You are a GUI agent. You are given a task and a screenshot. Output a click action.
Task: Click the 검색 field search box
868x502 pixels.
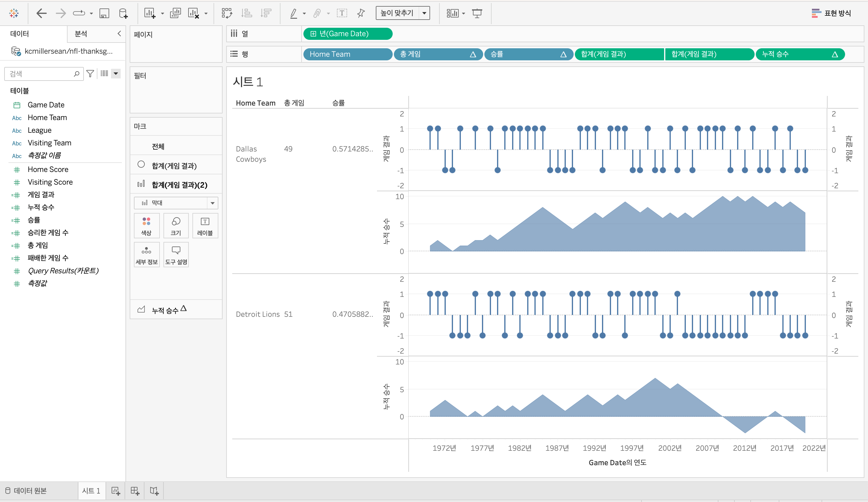pyautogui.click(x=44, y=74)
